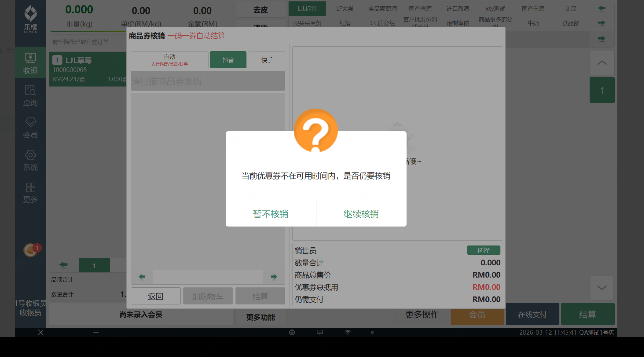Switch to the LF大类 category tab
This screenshot has width=644, height=357.
pos(345,9)
